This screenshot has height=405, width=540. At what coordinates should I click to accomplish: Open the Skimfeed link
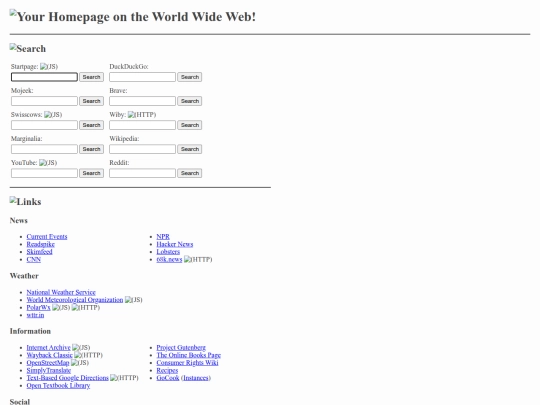click(x=40, y=252)
